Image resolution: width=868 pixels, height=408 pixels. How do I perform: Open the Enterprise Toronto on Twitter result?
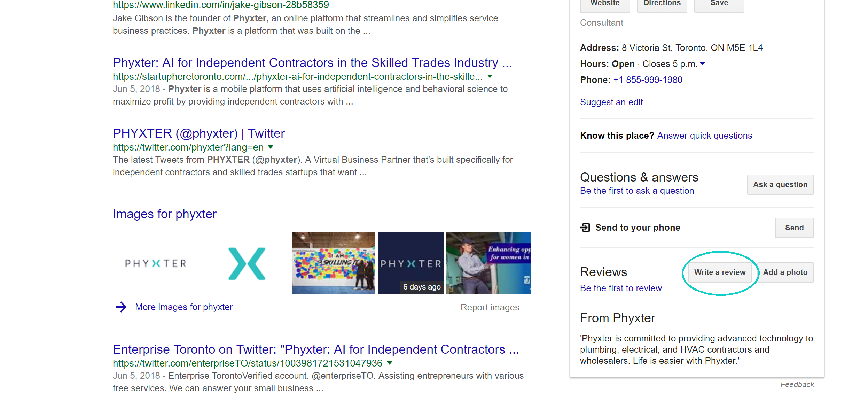[x=316, y=349]
